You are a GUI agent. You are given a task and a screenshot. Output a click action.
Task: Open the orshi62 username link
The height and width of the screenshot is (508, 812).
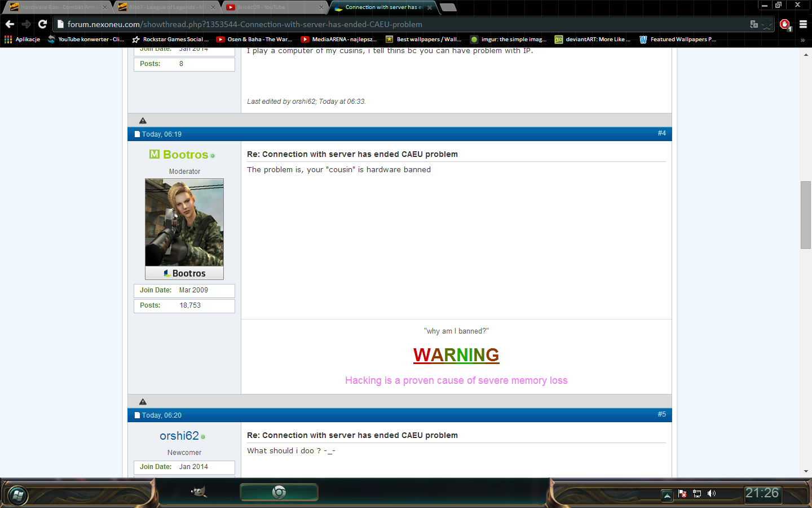pyautogui.click(x=179, y=436)
